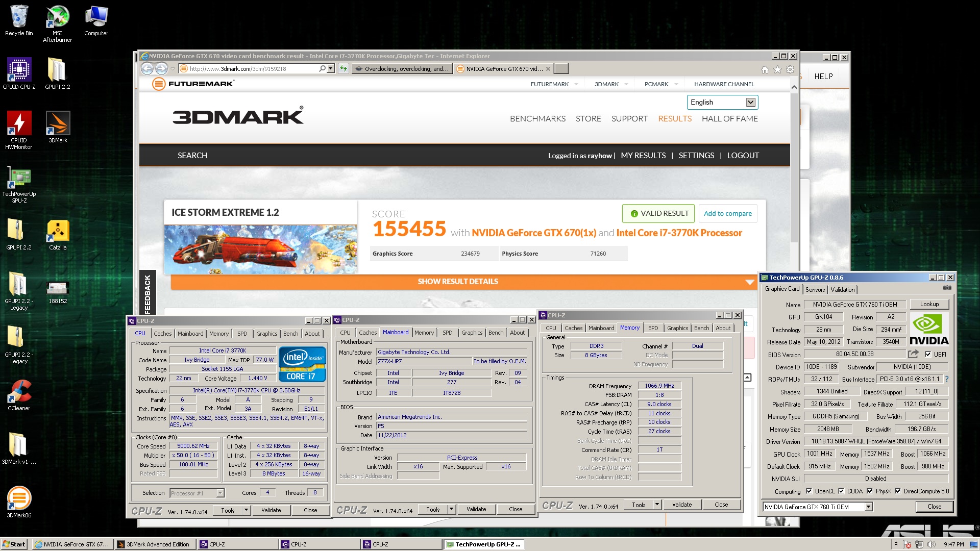Close the NVIDIA GeForce GTX 670 tab
The image size is (980, 551).
(548, 69)
